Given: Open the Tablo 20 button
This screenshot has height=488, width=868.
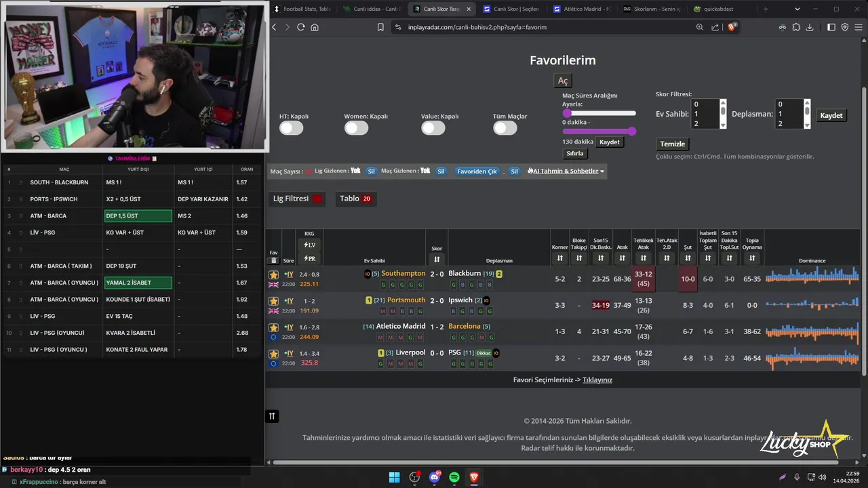Looking at the screenshot, I should [x=356, y=199].
